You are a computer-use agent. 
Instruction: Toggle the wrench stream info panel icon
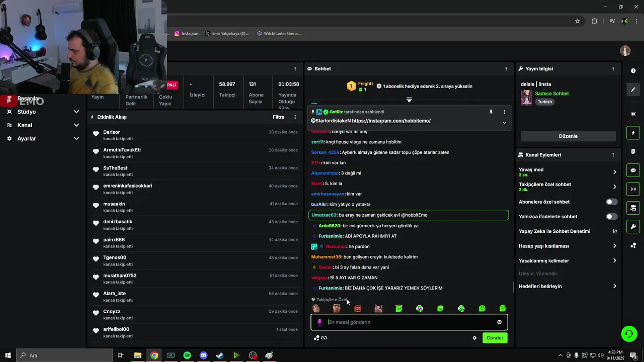(633, 227)
